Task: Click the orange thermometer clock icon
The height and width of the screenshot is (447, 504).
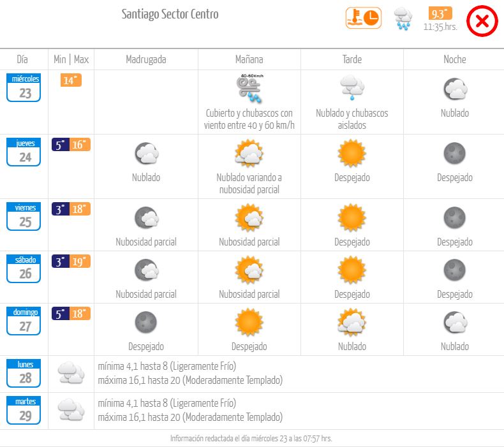Action: (x=363, y=18)
